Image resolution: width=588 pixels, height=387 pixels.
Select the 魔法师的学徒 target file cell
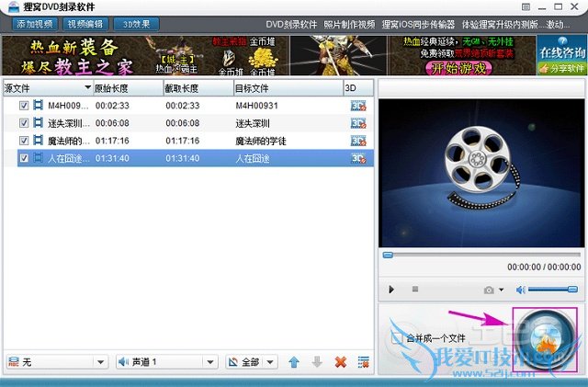tap(261, 142)
